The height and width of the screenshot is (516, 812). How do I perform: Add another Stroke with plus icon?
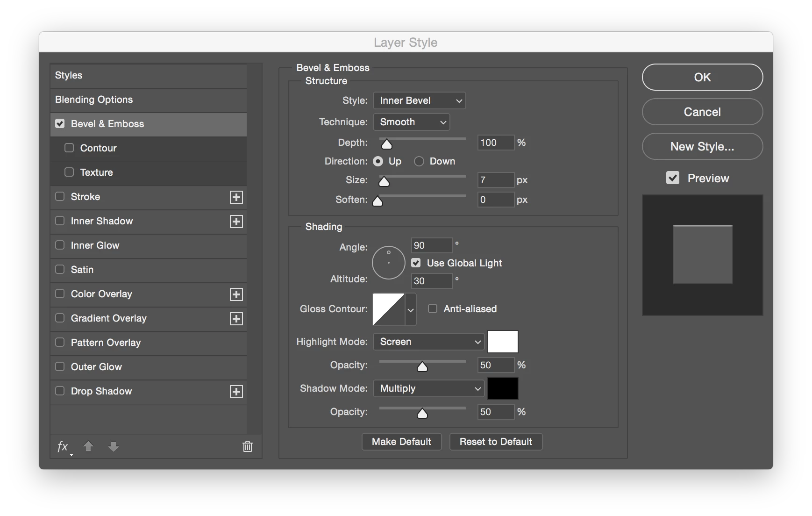coord(236,197)
